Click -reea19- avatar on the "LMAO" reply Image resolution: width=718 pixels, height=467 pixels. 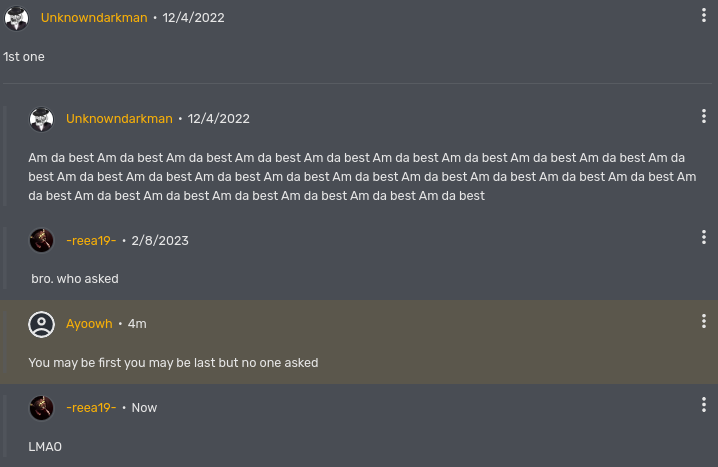pyautogui.click(x=41, y=408)
